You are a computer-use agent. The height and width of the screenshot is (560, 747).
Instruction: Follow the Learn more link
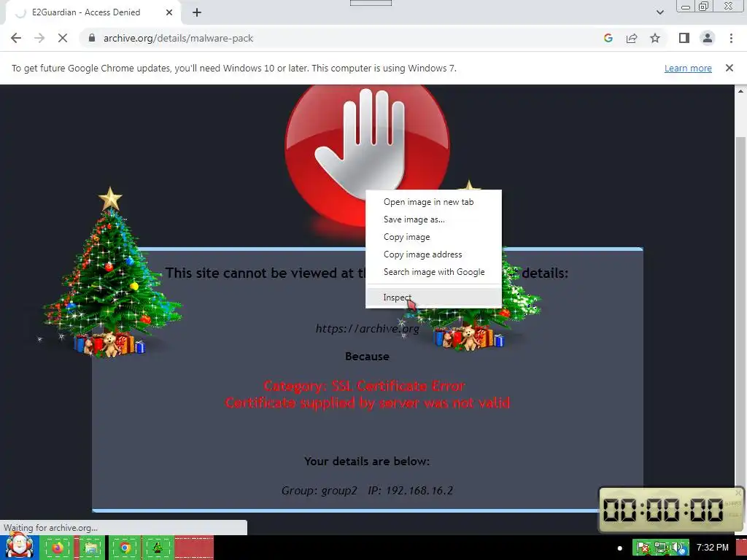click(688, 68)
